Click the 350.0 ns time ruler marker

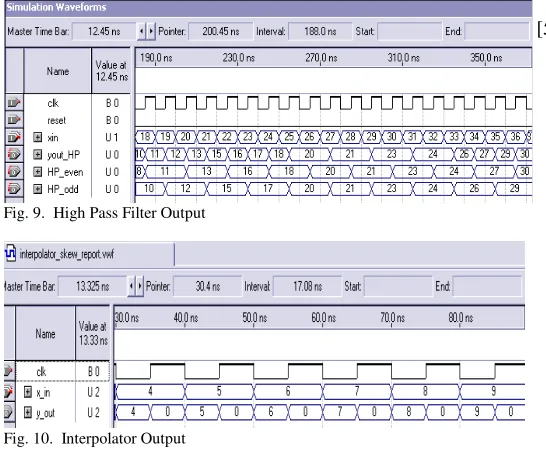(486, 57)
